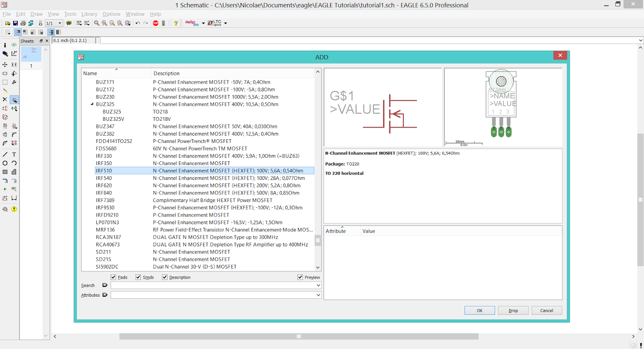Open a file with the toolbar Open icon
The image size is (644, 349).
coord(8,23)
